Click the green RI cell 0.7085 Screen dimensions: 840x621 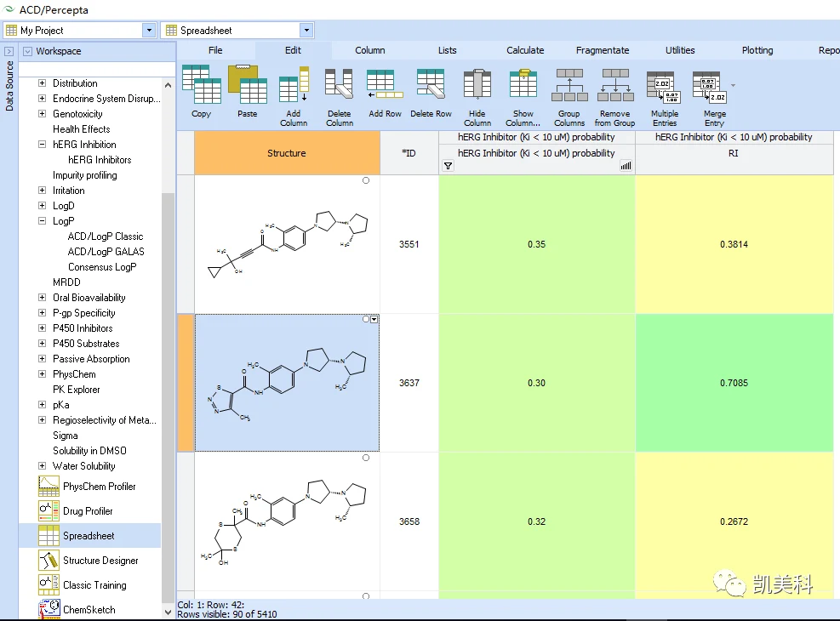point(734,383)
